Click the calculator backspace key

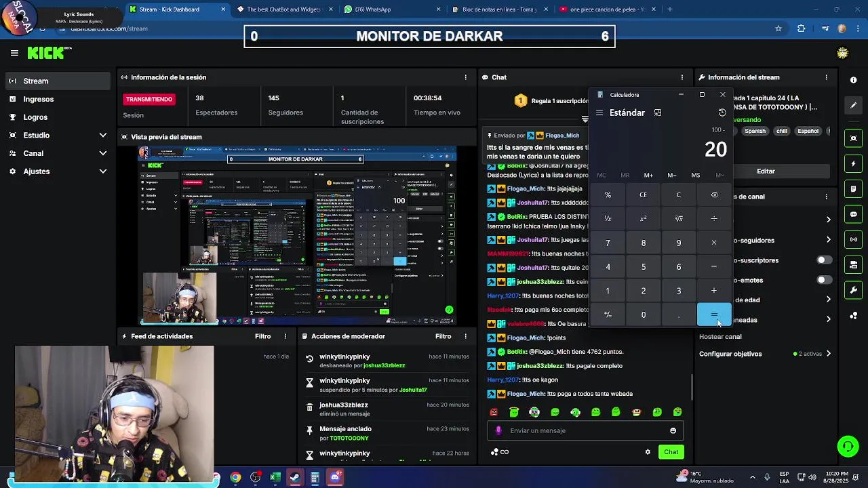714,195
